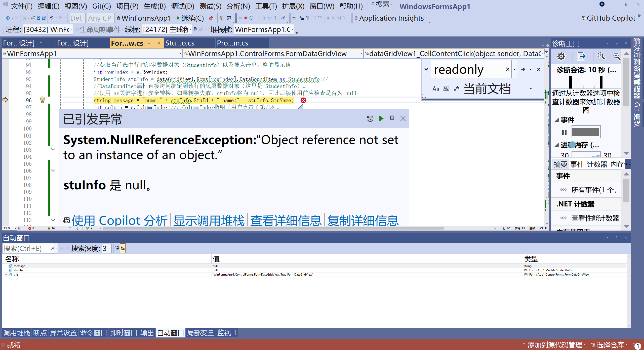Toggle match case (Aa) in find box
The image size is (644, 350).
point(436,89)
